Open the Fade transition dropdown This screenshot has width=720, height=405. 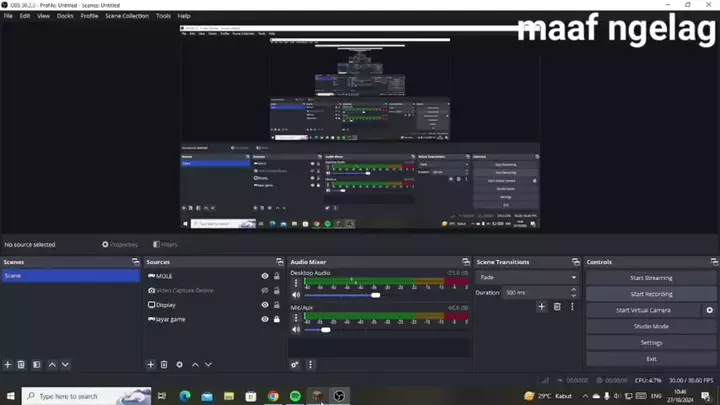(527, 277)
